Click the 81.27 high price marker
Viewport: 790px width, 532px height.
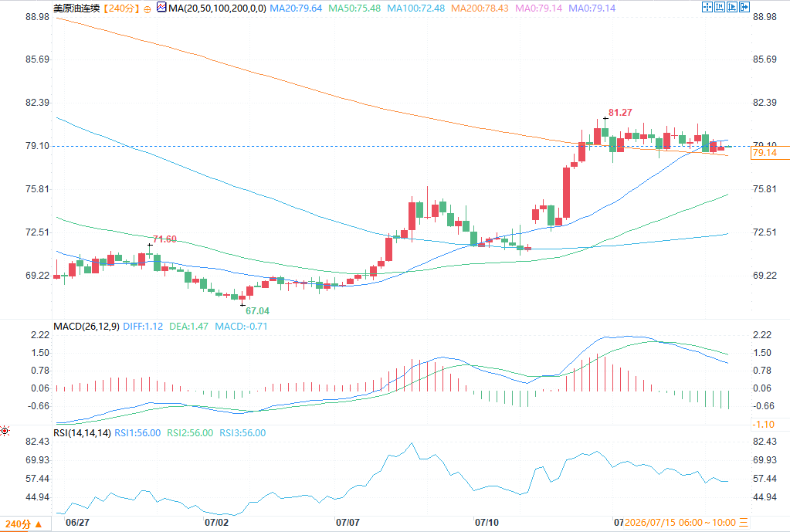(x=620, y=113)
